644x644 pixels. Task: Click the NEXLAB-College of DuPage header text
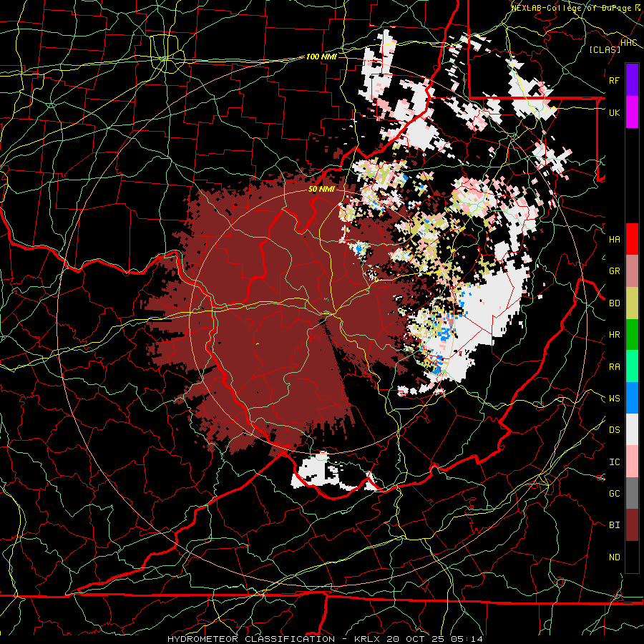[x=577, y=8]
